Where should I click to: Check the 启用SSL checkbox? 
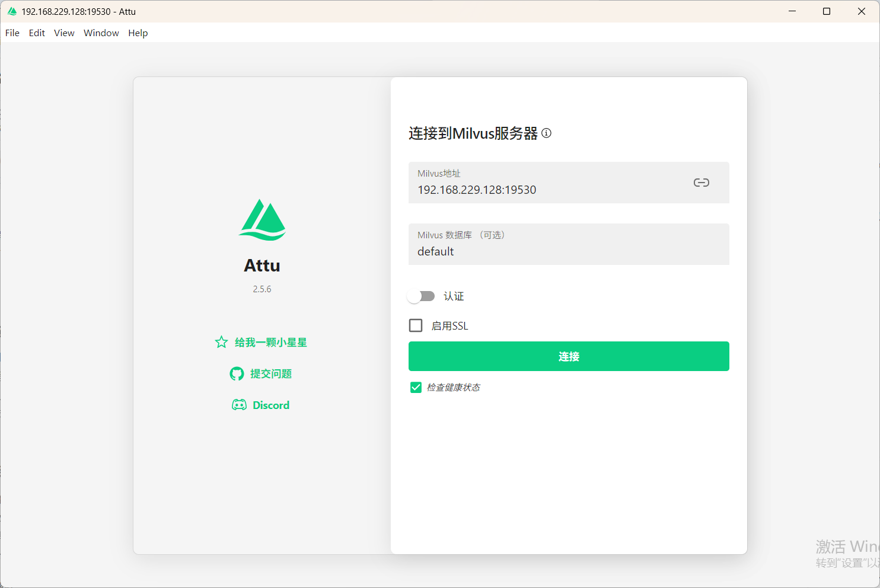tap(415, 325)
